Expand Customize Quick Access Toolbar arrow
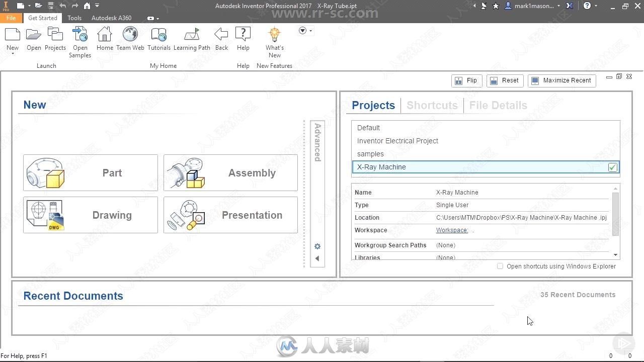The height and width of the screenshot is (362, 644). [97, 6]
